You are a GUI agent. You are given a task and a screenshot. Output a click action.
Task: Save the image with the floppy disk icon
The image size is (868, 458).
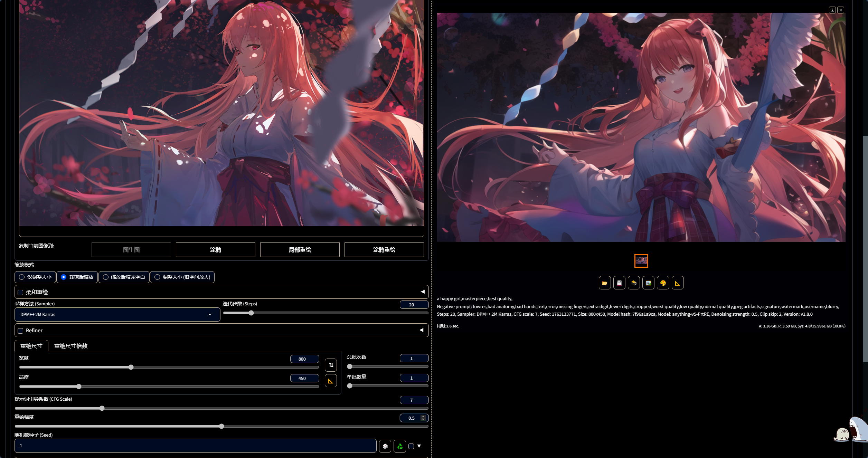coord(619,283)
